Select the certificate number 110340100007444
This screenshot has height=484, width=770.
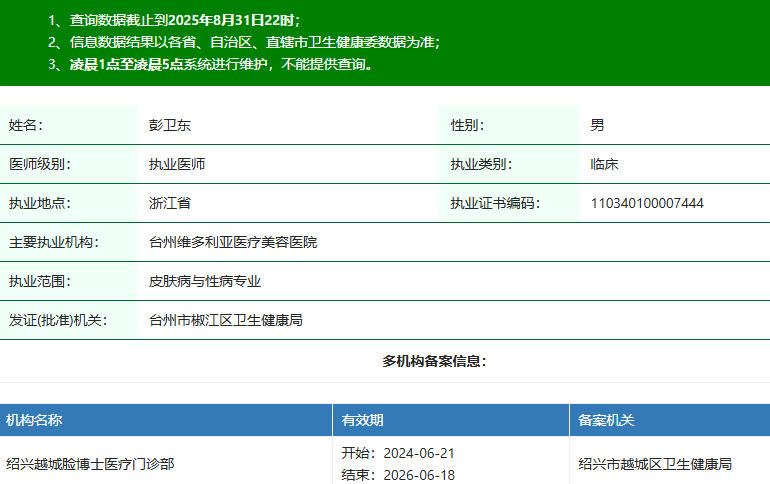click(x=647, y=203)
